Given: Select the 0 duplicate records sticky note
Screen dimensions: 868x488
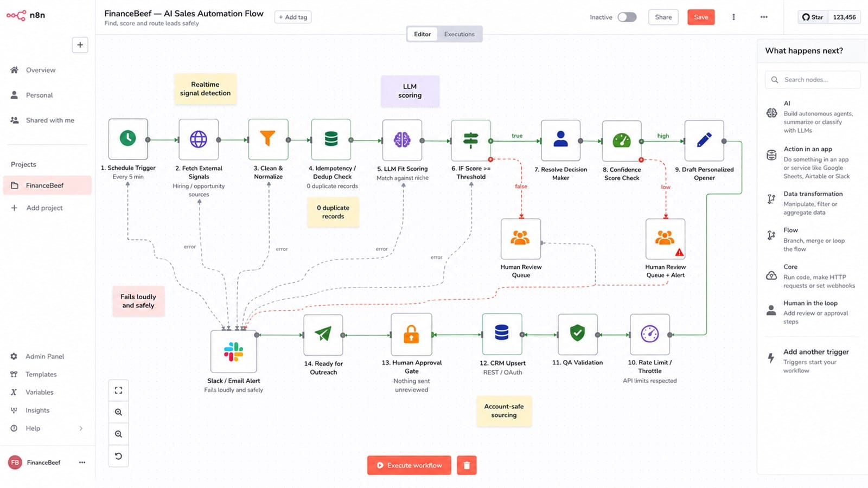Looking at the screenshot, I should click(333, 212).
